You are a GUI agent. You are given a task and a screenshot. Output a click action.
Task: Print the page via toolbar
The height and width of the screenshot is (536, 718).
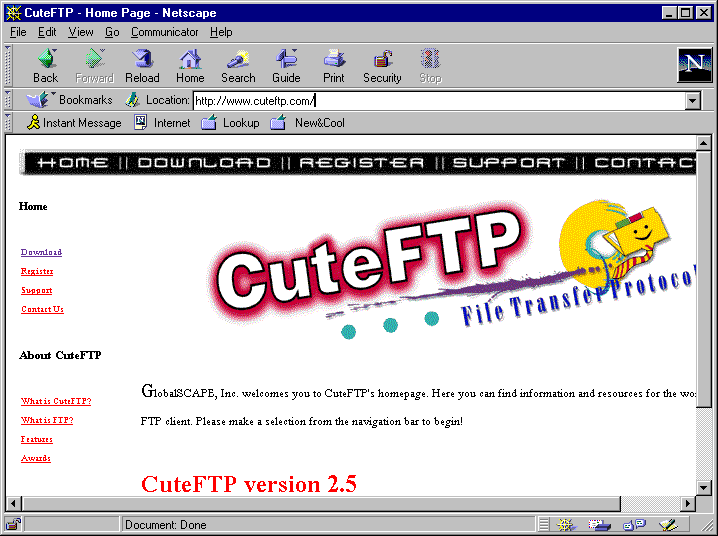click(x=334, y=65)
